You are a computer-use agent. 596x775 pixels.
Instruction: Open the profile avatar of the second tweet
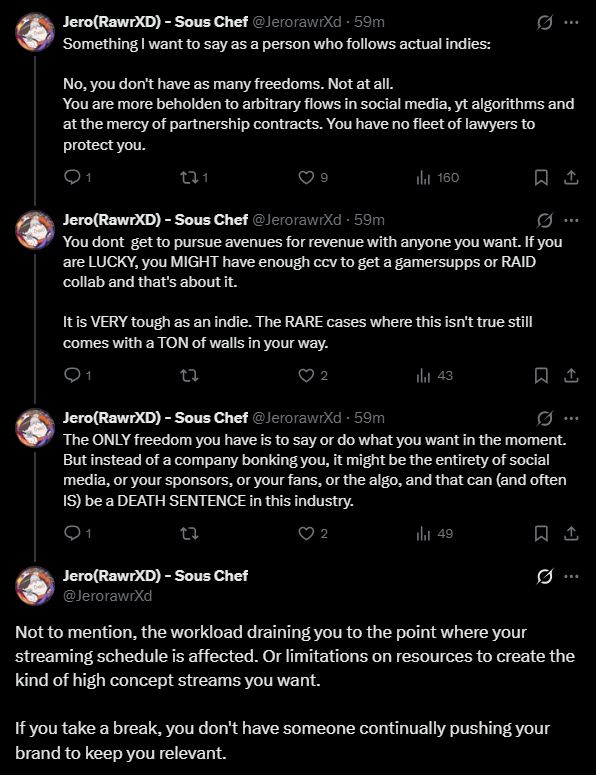point(35,230)
